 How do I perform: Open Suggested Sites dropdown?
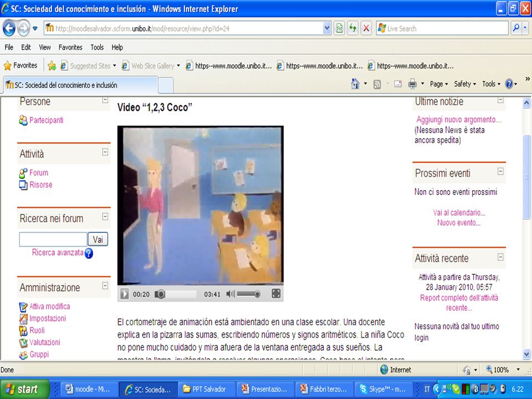pos(88,66)
